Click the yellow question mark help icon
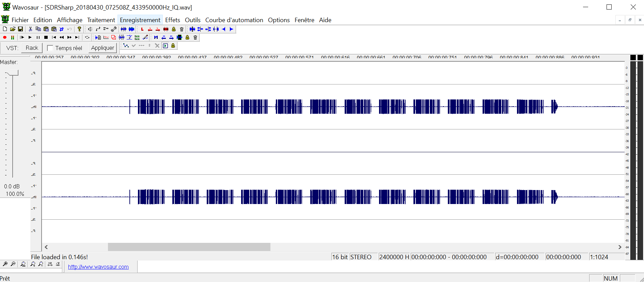Viewport: 644px width, 282px height. point(79,29)
